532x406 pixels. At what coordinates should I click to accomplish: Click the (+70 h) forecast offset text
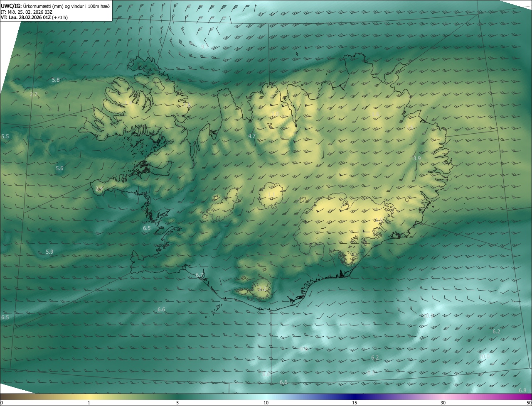click(x=60, y=17)
